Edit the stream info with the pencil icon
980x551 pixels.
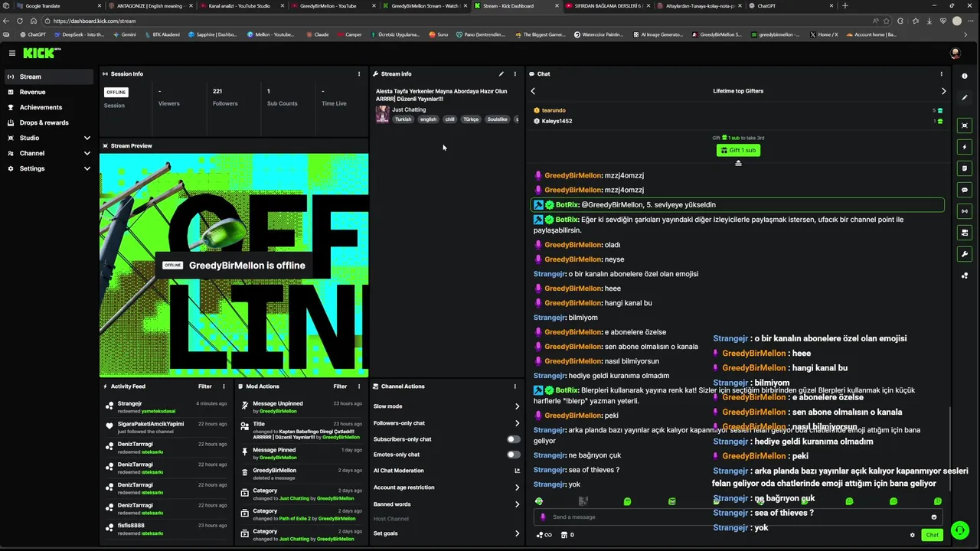[x=501, y=74]
